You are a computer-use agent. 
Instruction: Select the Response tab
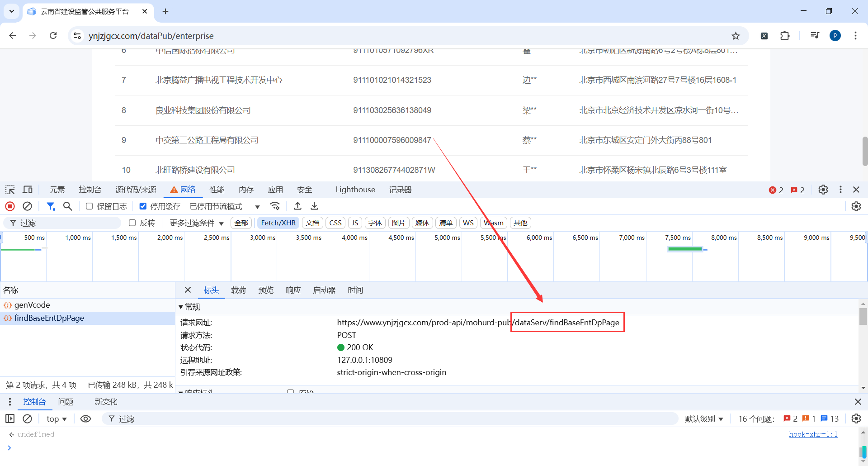[x=293, y=290]
